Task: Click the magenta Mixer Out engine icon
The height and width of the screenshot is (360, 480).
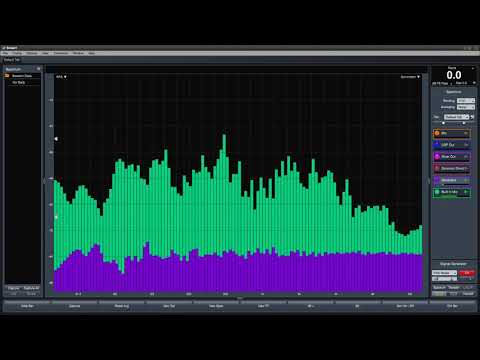Action: click(x=437, y=157)
